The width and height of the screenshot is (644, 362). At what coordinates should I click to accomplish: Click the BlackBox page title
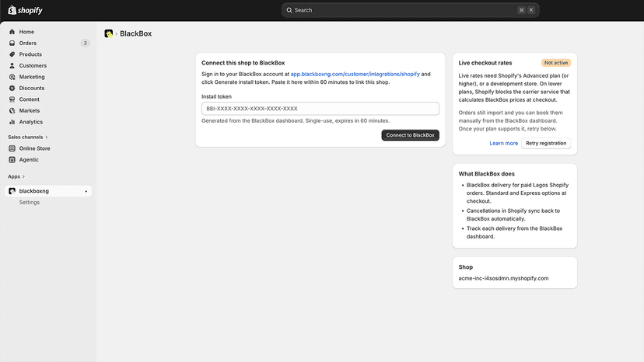(135, 33)
